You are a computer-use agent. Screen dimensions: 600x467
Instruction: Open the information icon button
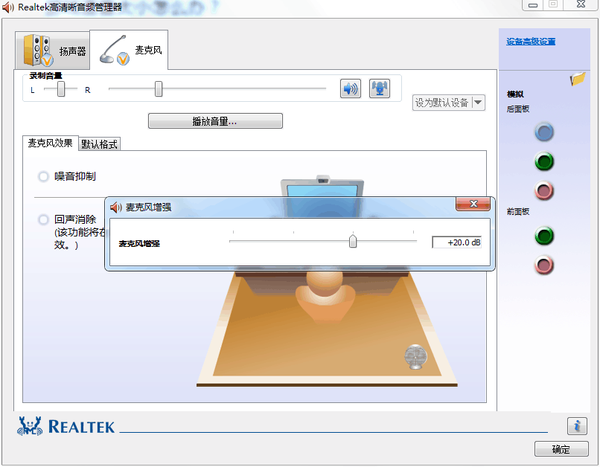coord(577,426)
